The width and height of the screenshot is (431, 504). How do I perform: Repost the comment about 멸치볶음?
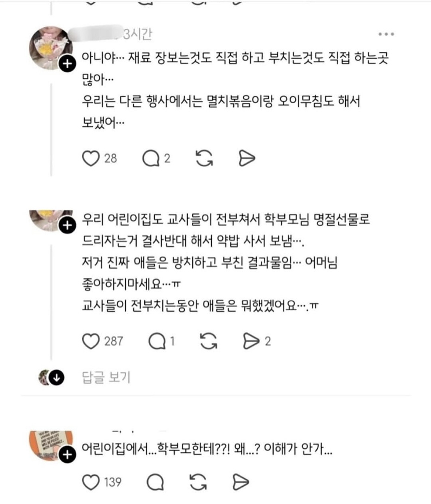204,158
